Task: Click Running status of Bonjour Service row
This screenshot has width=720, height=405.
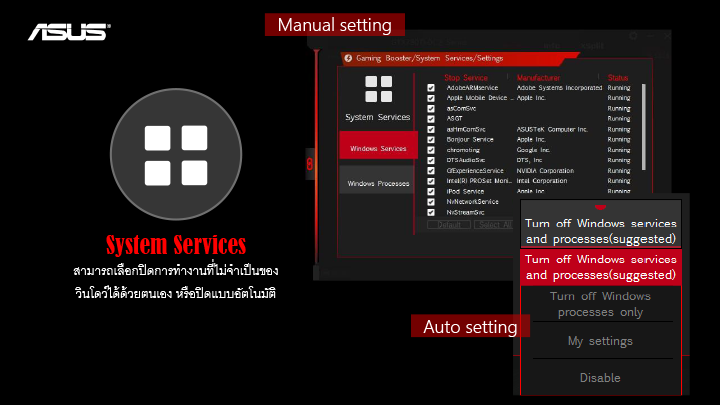Action: click(619, 140)
